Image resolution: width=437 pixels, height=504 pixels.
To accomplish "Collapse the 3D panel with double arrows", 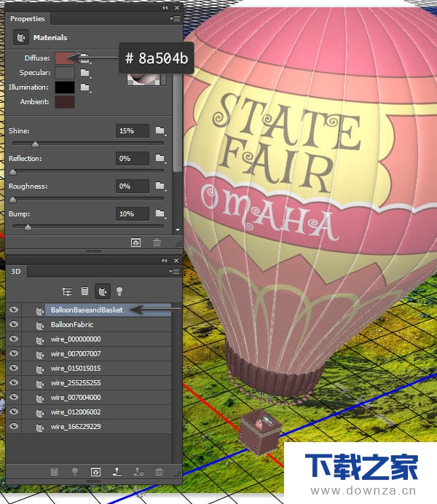I will coord(164,260).
